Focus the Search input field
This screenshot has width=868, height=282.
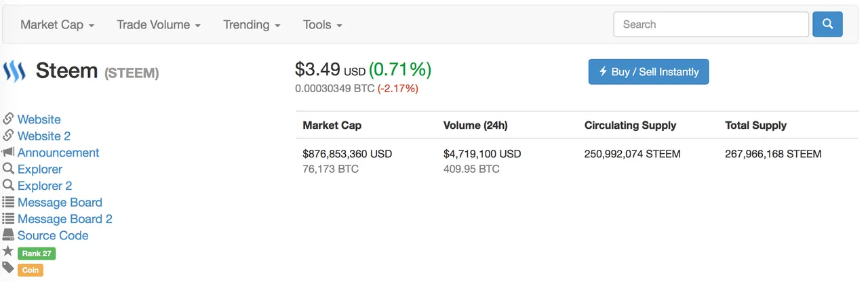point(711,24)
